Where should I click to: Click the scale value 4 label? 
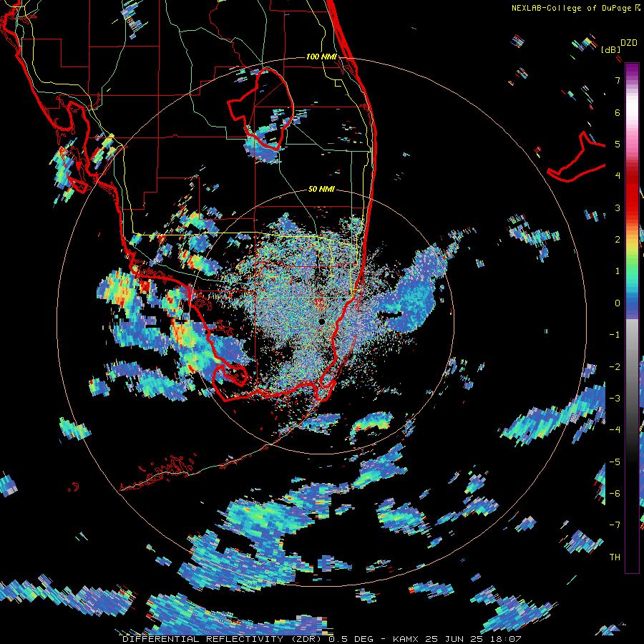click(x=618, y=176)
